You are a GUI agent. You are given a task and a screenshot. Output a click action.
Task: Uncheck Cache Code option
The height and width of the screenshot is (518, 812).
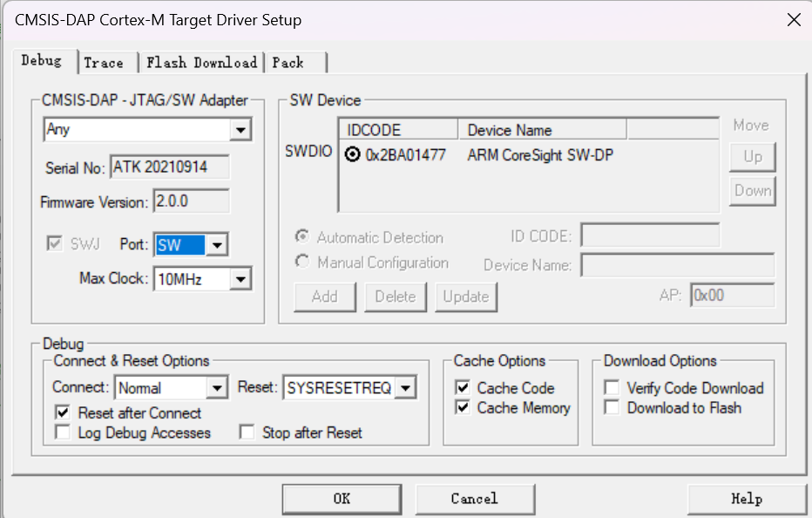(462, 388)
